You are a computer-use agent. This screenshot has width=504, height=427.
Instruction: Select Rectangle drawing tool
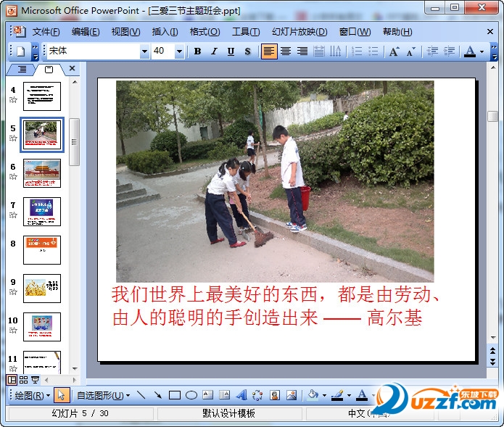coord(175,396)
